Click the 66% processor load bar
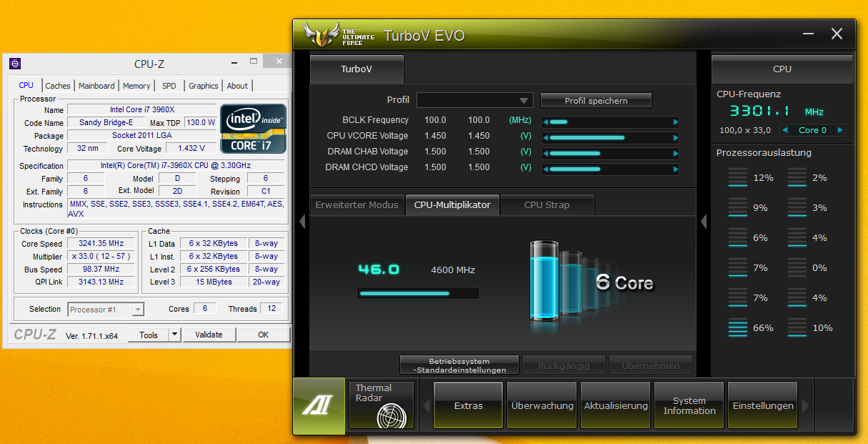The width and height of the screenshot is (868, 444). pos(738,328)
